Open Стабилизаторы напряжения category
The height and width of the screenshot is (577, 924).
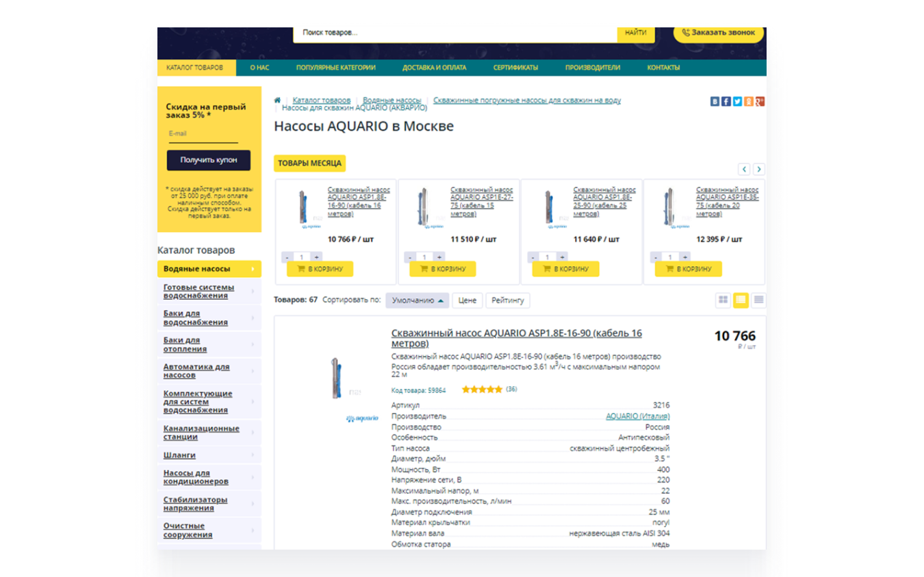point(209,504)
